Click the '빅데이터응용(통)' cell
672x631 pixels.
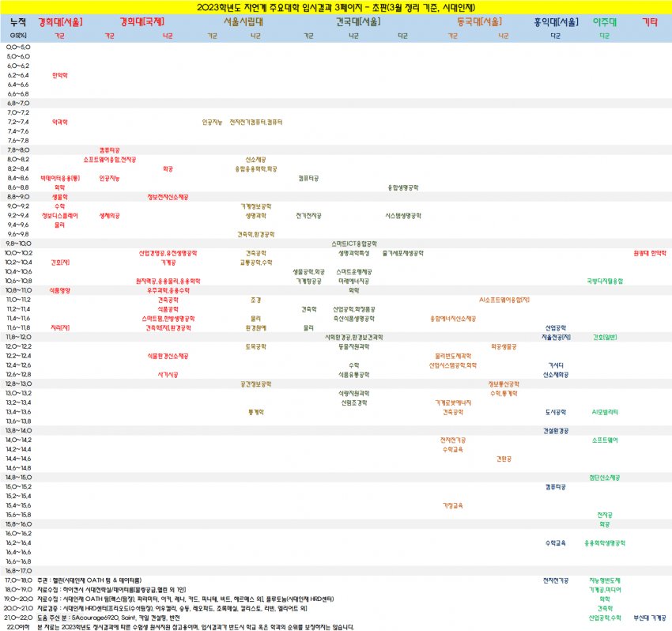[60, 179]
